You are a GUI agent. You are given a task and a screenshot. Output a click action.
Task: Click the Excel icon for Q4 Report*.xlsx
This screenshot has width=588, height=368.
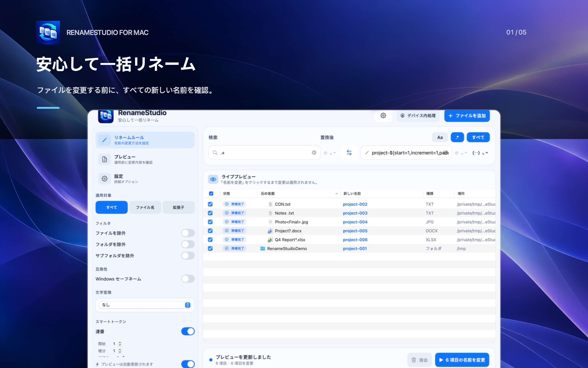(x=270, y=240)
